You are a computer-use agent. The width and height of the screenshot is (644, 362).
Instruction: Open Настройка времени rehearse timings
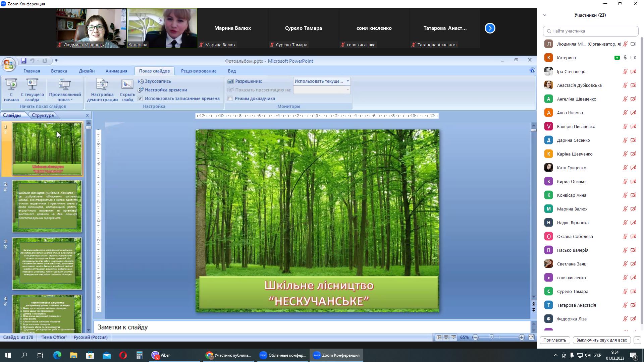coord(166,90)
